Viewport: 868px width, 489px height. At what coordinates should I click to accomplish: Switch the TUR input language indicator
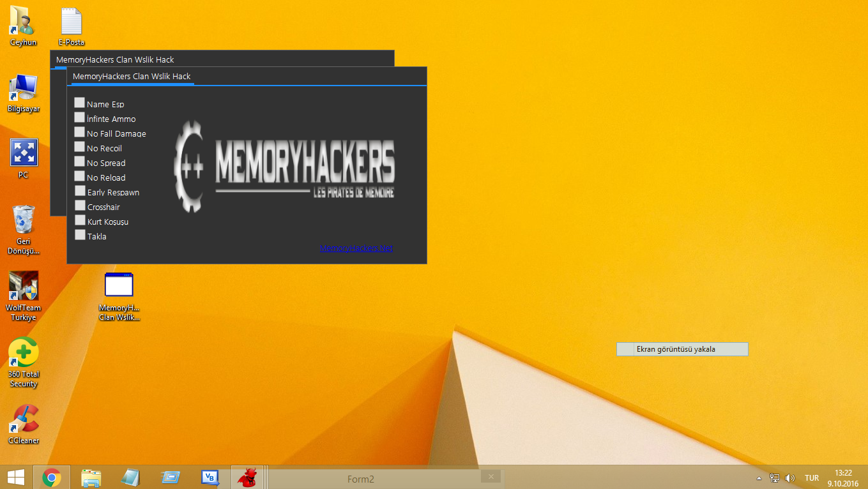(812, 478)
